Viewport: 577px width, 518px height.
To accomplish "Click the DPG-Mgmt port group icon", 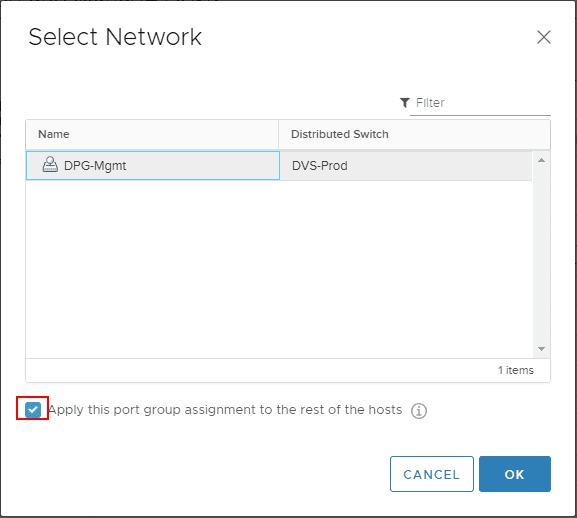I will [50, 164].
